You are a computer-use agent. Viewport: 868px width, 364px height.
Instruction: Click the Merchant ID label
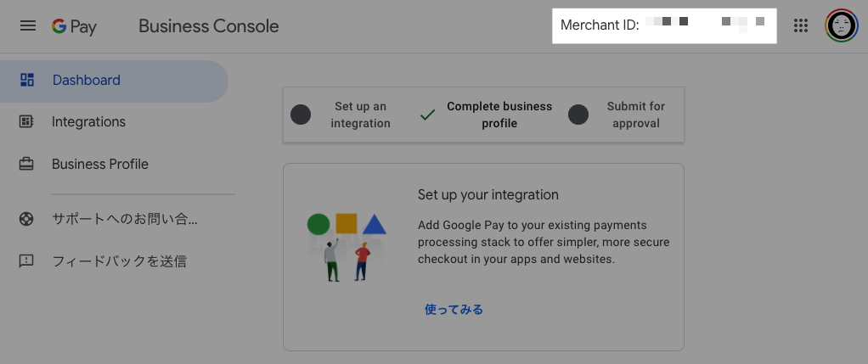point(600,25)
